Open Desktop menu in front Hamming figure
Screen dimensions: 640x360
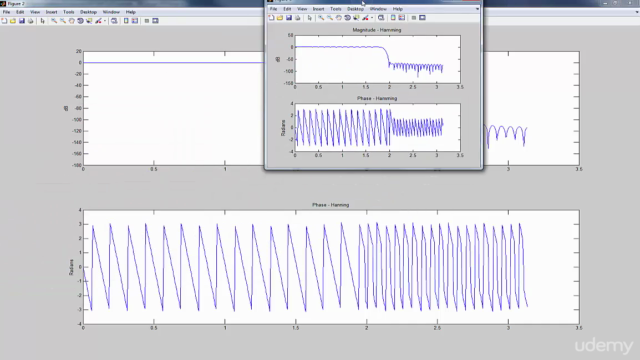(355, 9)
